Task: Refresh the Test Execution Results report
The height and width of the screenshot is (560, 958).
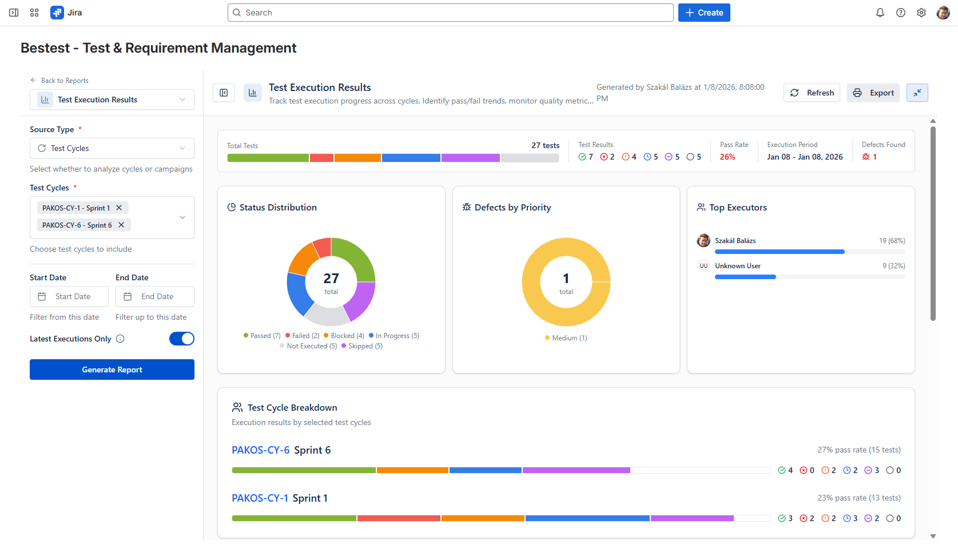Action: 812,92
